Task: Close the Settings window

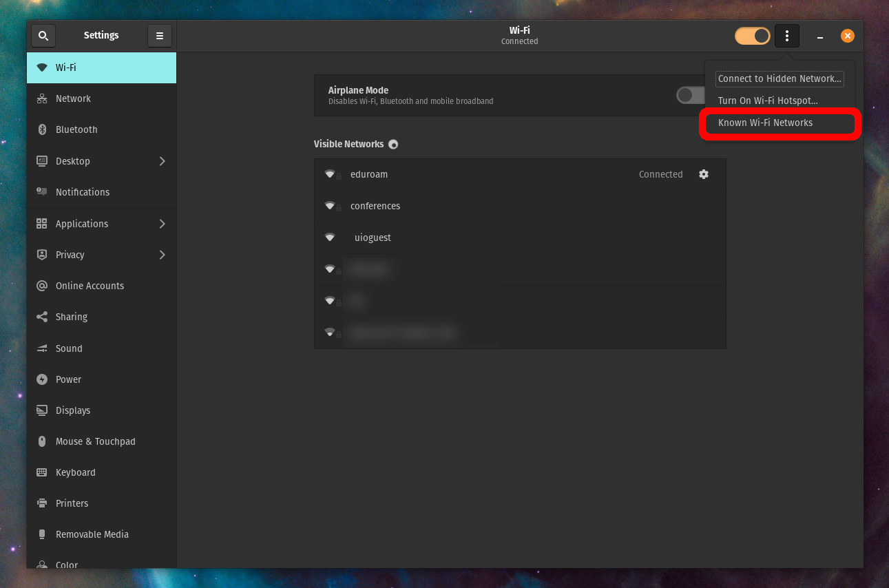Action: pyautogui.click(x=848, y=36)
